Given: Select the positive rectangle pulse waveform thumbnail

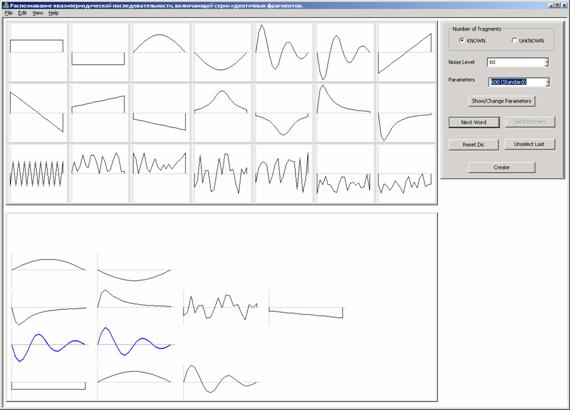Looking at the screenshot, I should (37, 52).
